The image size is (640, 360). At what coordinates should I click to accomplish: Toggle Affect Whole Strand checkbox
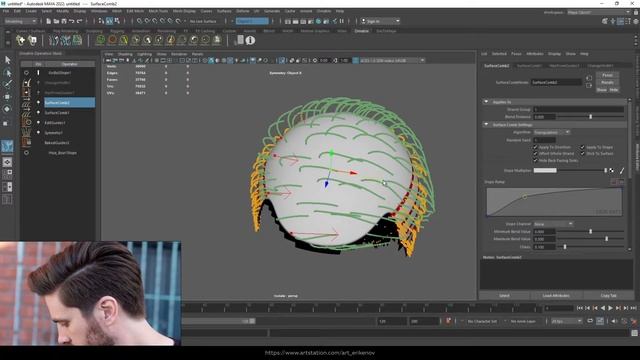[x=535, y=153]
